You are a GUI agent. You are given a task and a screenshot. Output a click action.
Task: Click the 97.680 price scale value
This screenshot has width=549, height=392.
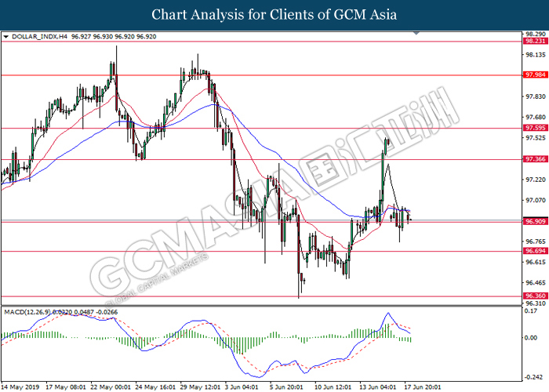(x=536, y=118)
